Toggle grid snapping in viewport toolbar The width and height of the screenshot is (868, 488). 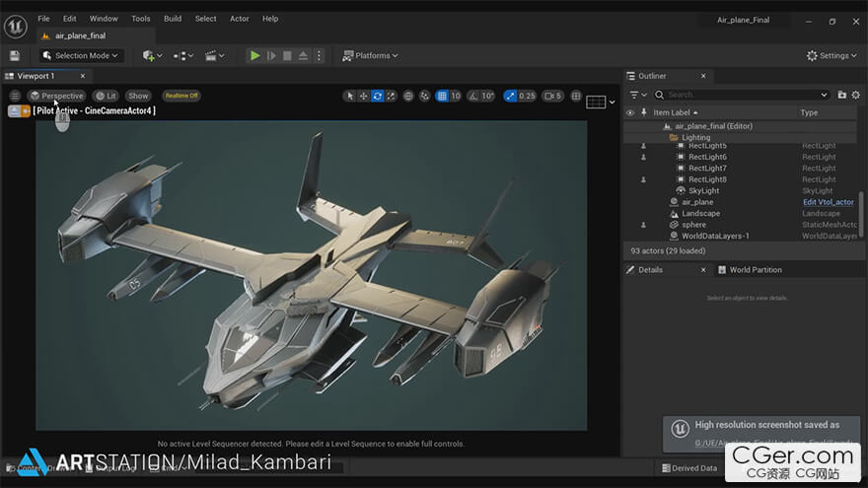(x=443, y=96)
